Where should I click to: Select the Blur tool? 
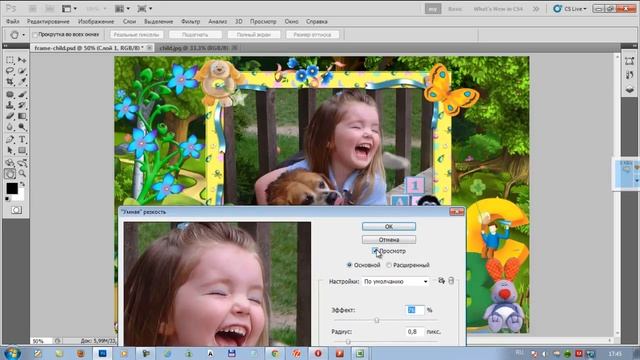10,127
